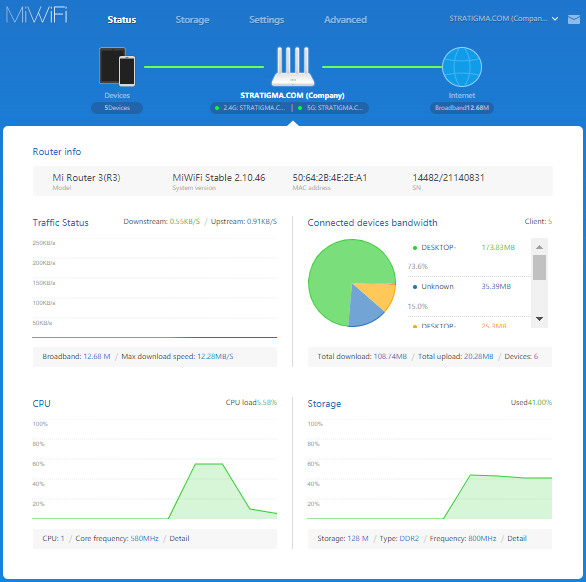
Task: Click the device list scroll-up arrow
Action: tap(539, 247)
